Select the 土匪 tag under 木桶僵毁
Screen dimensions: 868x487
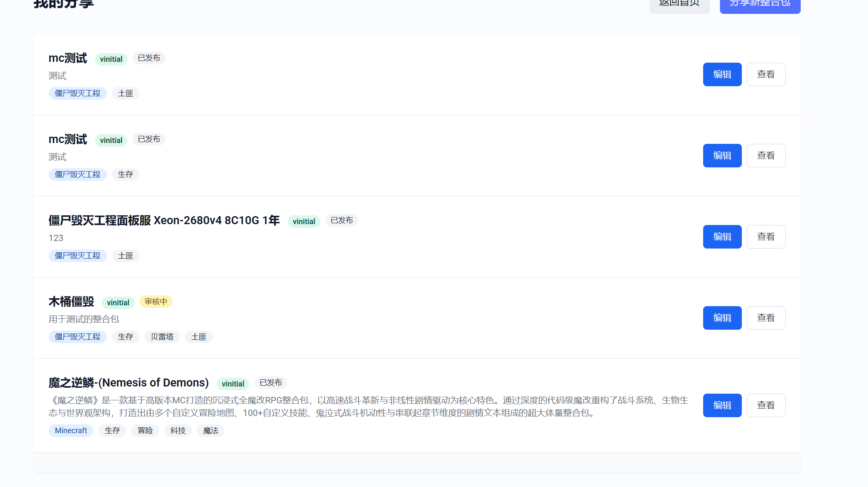[199, 337]
